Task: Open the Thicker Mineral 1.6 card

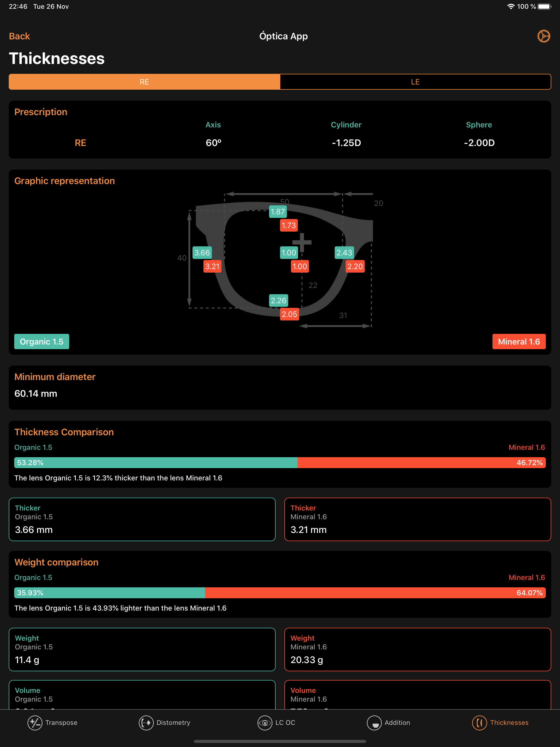Action: (x=418, y=520)
